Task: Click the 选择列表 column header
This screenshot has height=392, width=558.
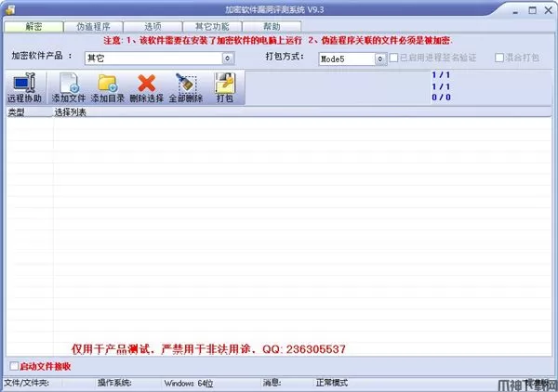Action: point(302,112)
